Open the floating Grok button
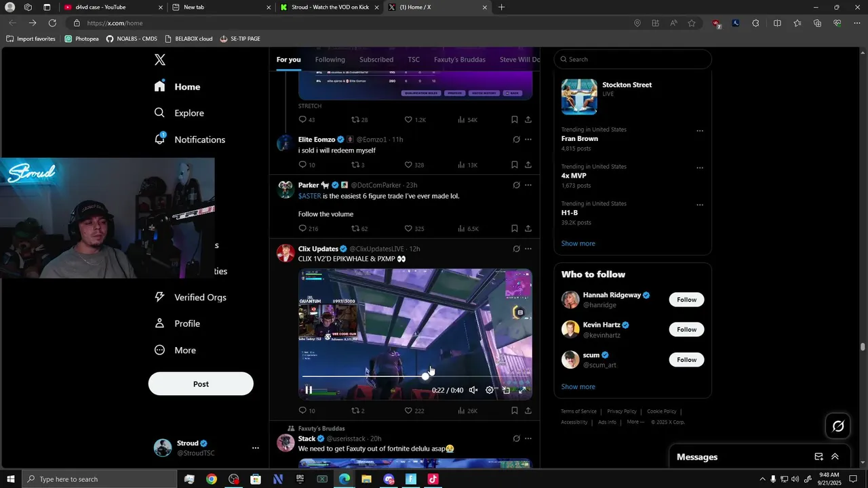 tap(838, 426)
